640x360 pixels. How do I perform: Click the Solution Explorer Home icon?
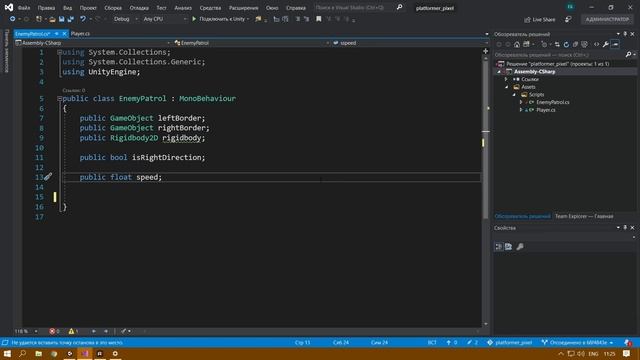click(x=517, y=44)
